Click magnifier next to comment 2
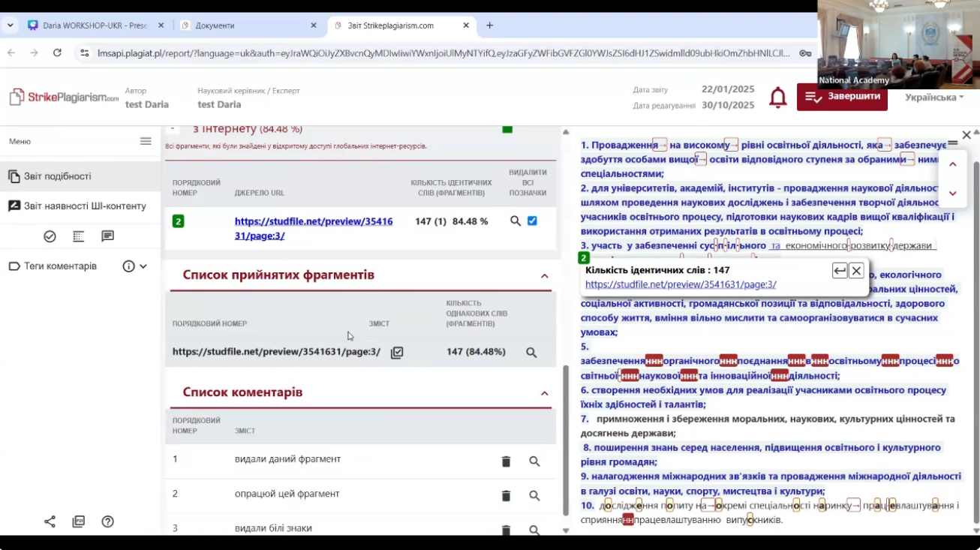980x550 pixels. [x=534, y=496]
